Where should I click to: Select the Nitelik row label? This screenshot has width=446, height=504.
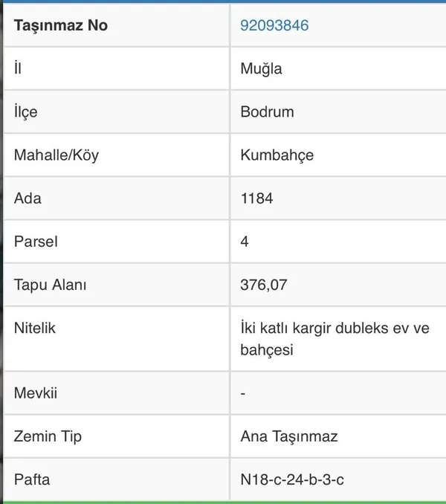[x=35, y=328]
